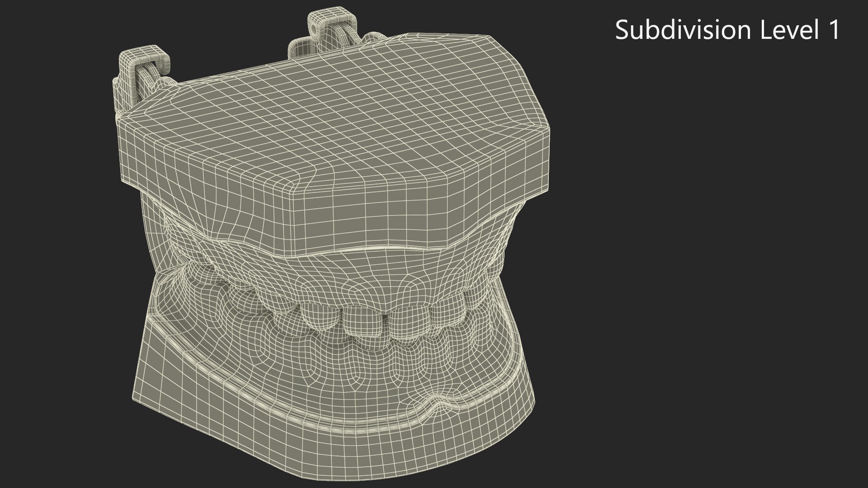Click the Subdivision Level 1 label
Viewport: 868px width, 488px height.
point(727,30)
